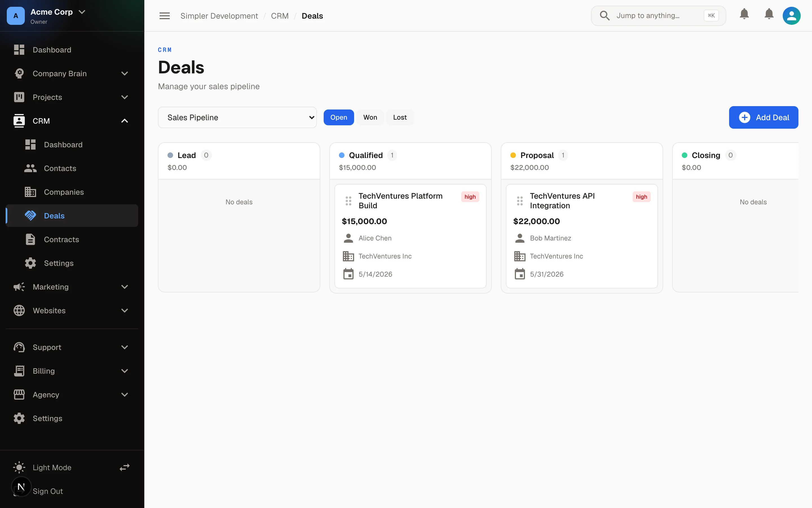
Task: Open the user profile avatar
Action: click(791, 16)
